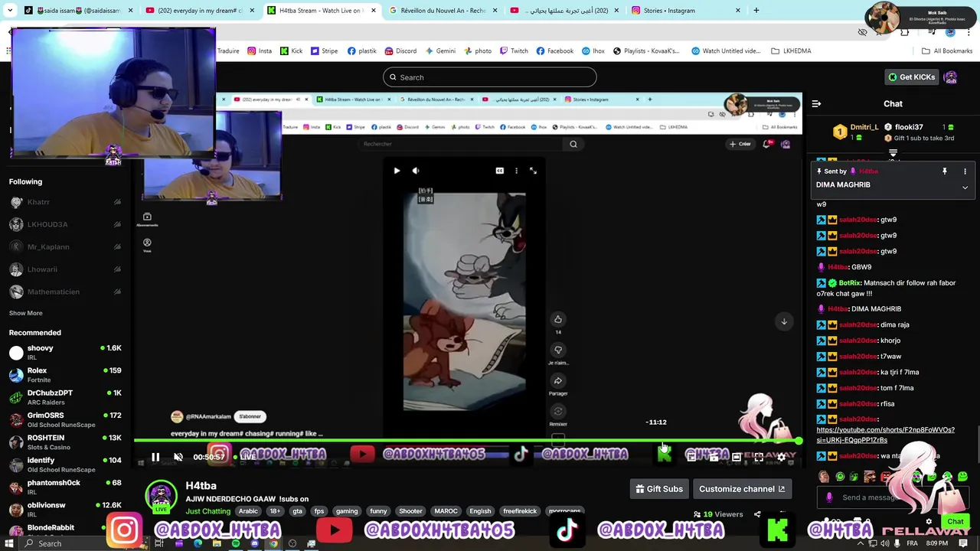The width and height of the screenshot is (980, 551).
Task: Open user avatar menu top right
Action: pos(951,77)
